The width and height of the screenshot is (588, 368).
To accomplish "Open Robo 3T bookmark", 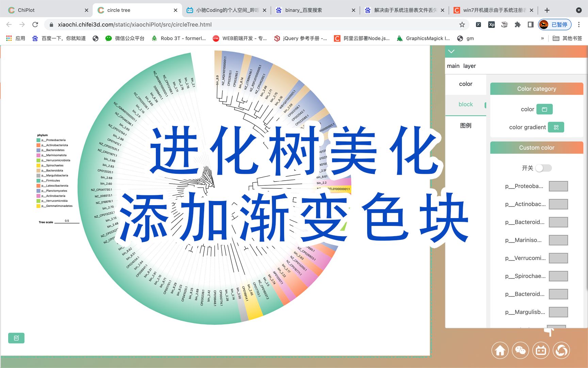I will point(179,39).
